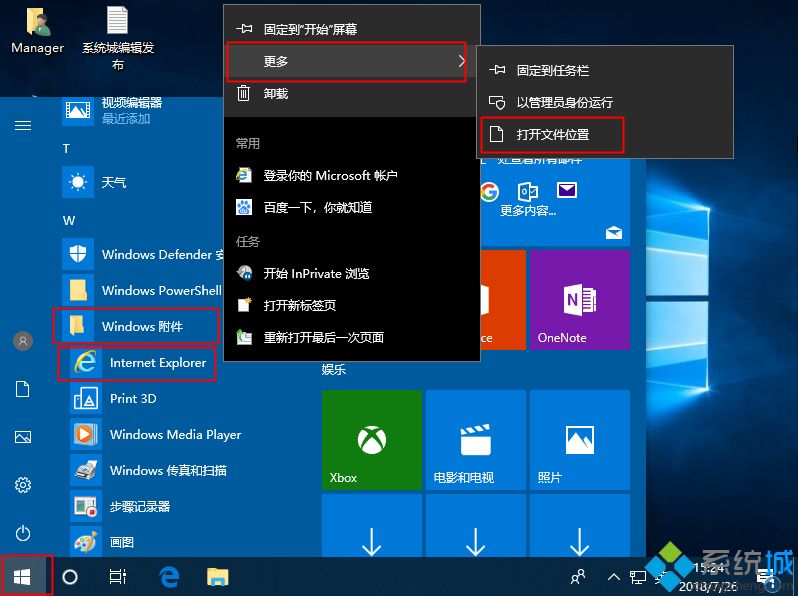The height and width of the screenshot is (596, 798).
Task: Open People icon in system tray
Action: click(578, 577)
